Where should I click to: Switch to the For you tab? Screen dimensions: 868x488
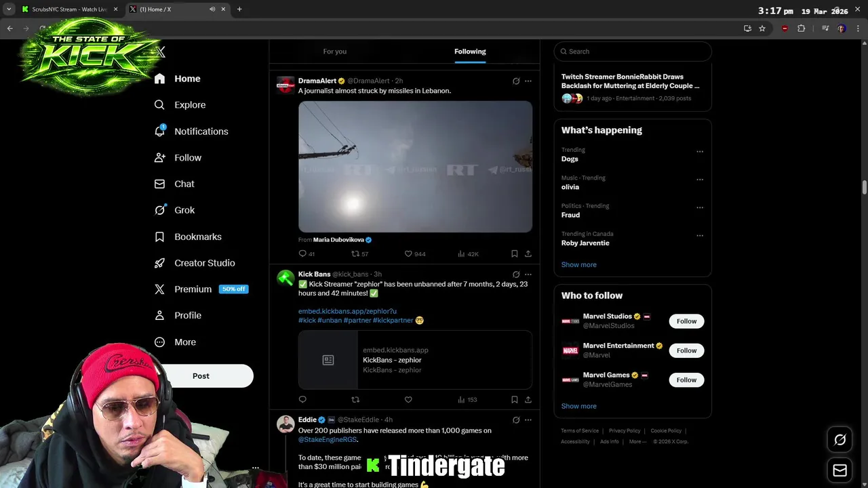(335, 52)
